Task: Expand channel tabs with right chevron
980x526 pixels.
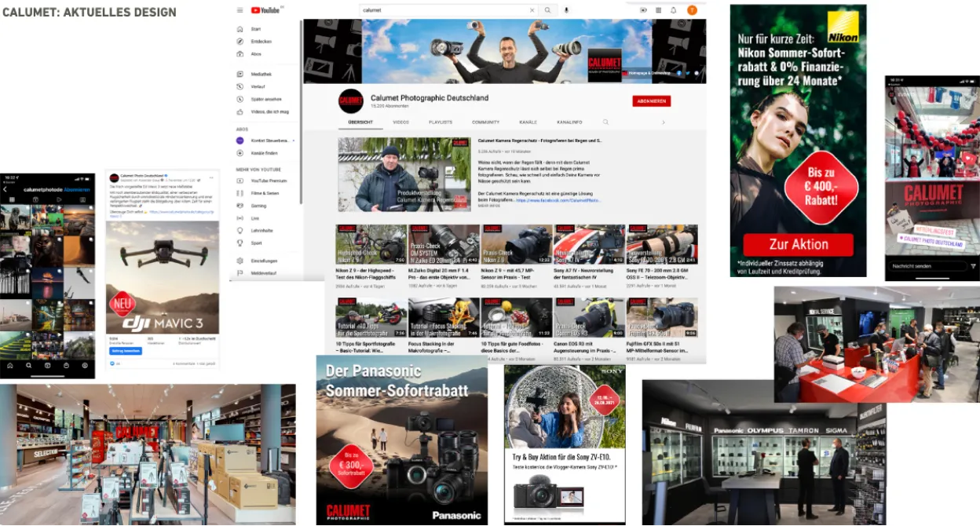Action: coord(664,122)
